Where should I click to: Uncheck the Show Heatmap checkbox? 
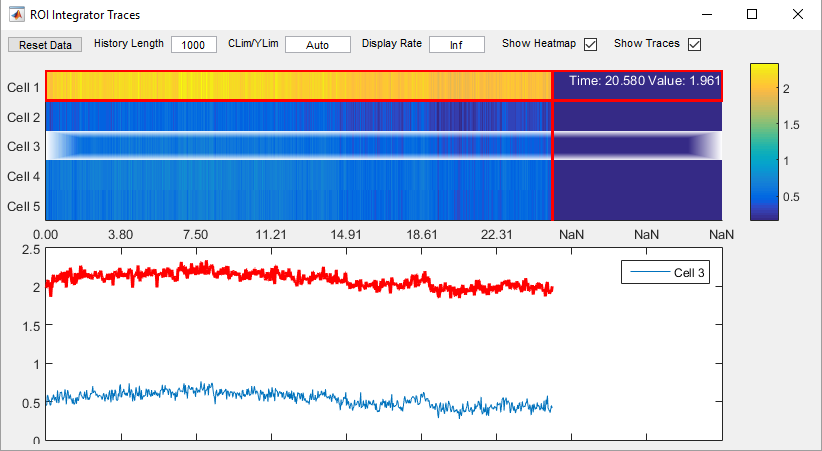point(590,44)
